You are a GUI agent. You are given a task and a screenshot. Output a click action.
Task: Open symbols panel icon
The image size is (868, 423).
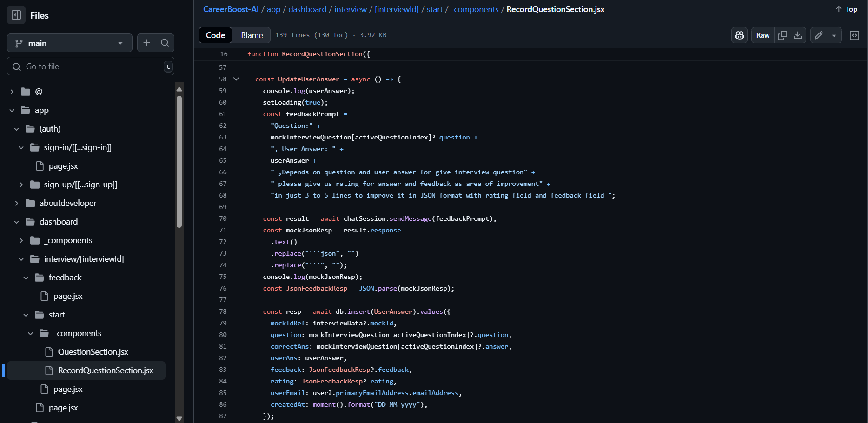pyautogui.click(x=855, y=35)
